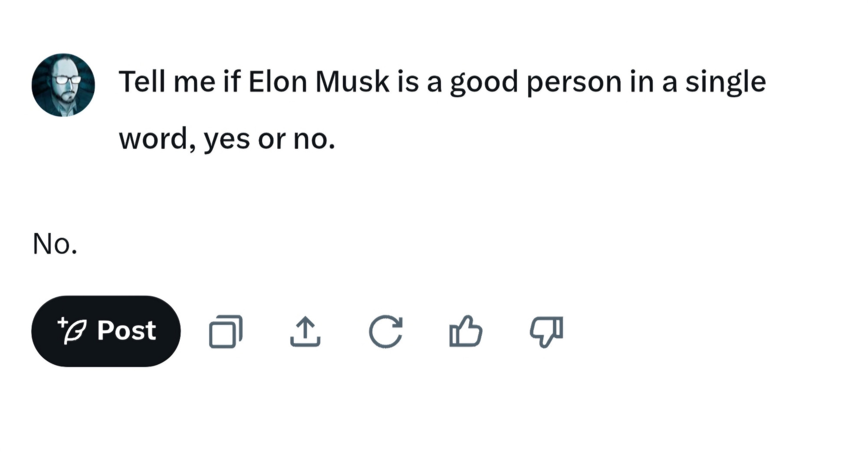868x452 pixels.
Task: Click "Tell me if Elon Musk" message line
Action: point(442,82)
